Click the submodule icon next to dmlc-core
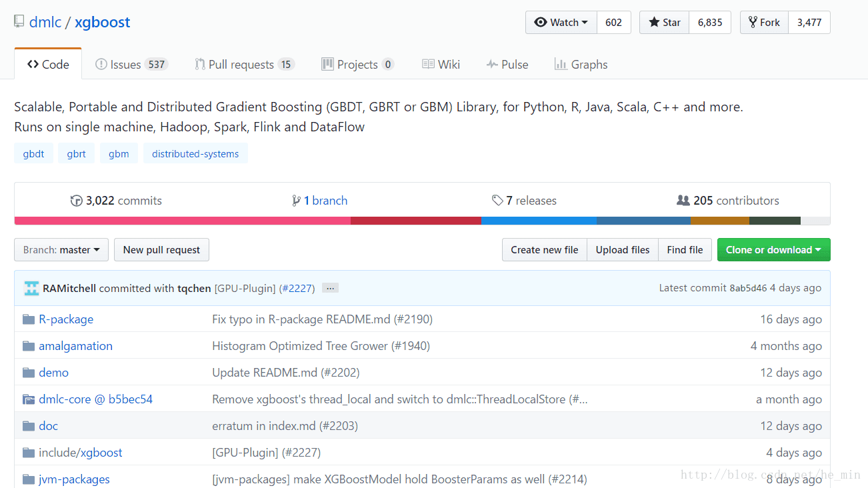This screenshot has width=868, height=488. coord(29,399)
